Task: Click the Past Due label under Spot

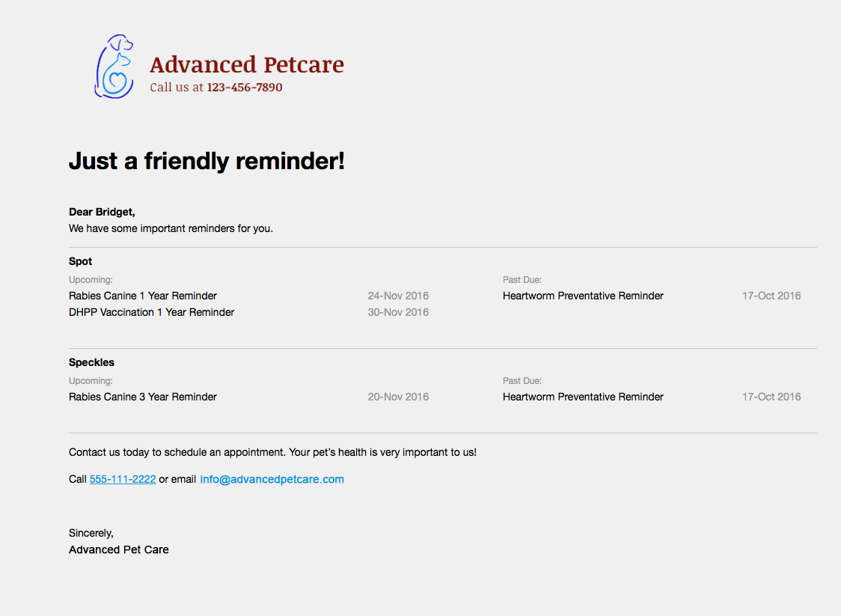Action: coord(522,280)
